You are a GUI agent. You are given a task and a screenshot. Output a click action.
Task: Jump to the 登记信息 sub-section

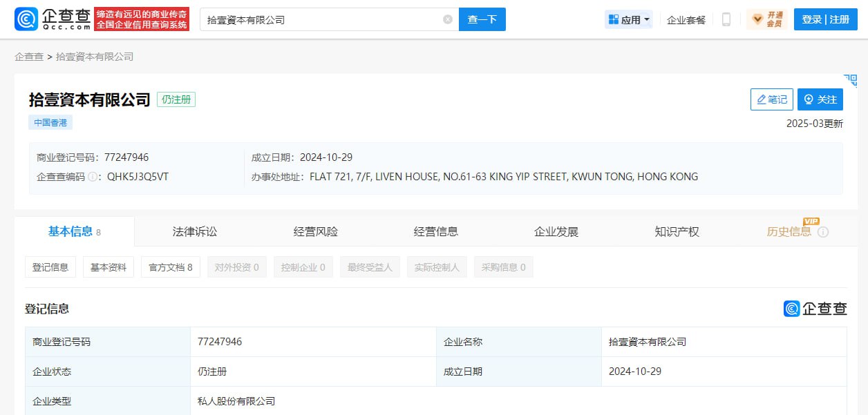pyautogui.click(x=50, y=267)
